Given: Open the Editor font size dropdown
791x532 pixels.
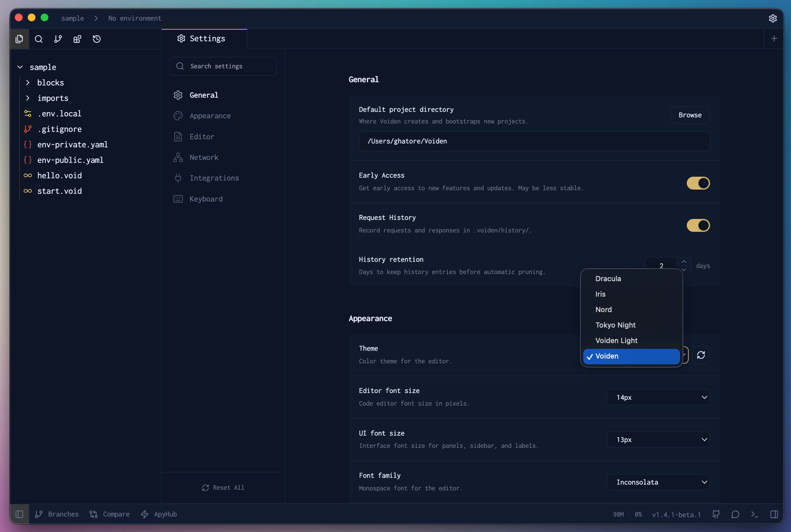Looking at the screenshot, I should pos(658,397).
